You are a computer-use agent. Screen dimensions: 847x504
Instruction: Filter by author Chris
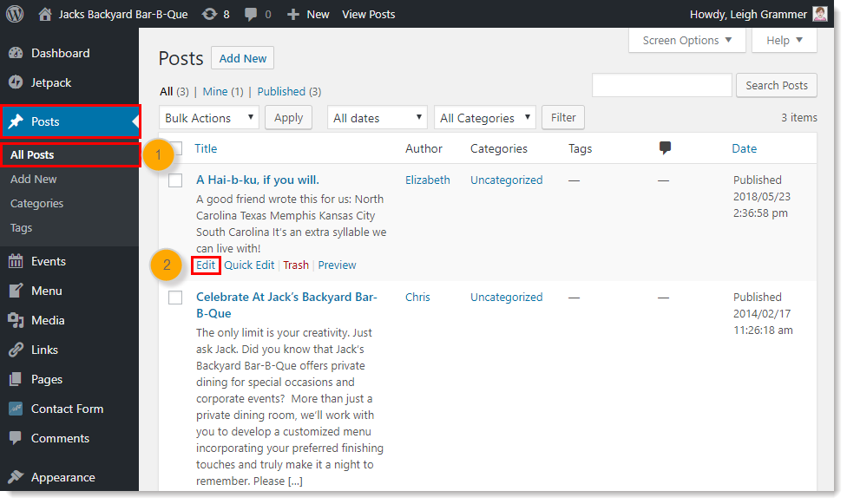point(417,297)
